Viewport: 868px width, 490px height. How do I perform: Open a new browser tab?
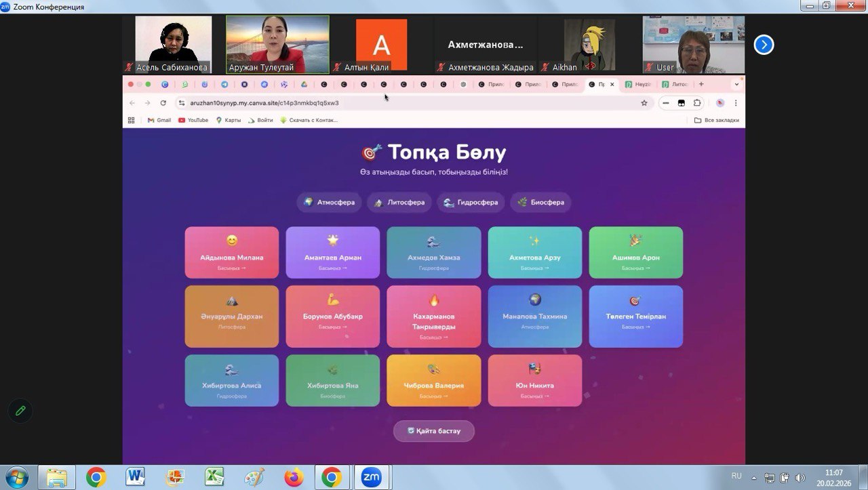(701, 85)
